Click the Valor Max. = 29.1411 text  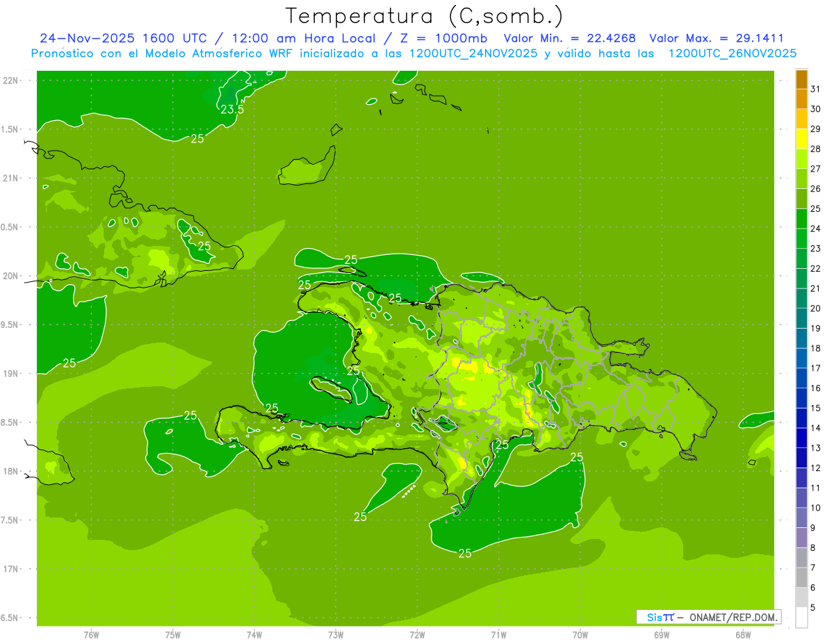pyautogui.click(x=717, y=38)
